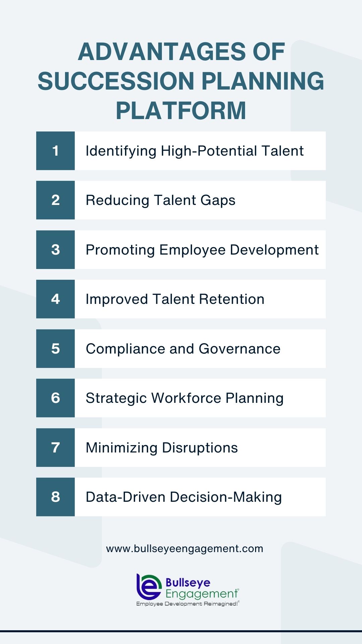Image resolution: width=362 pixels, height=644 pixels.
Task: Click the Employee Development Reimagined tagline
Action: pos(188,604)
